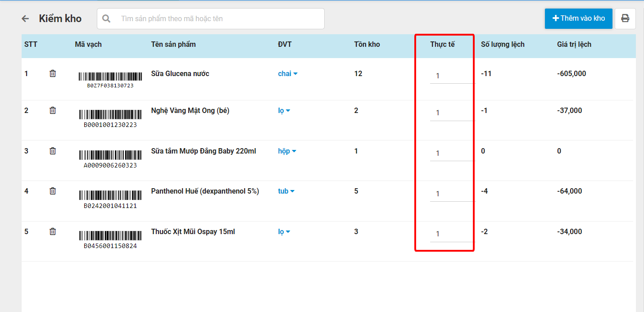Click the search magnifier icon
Viewport: 644px width, 312px height.
[x=106, y=18]
